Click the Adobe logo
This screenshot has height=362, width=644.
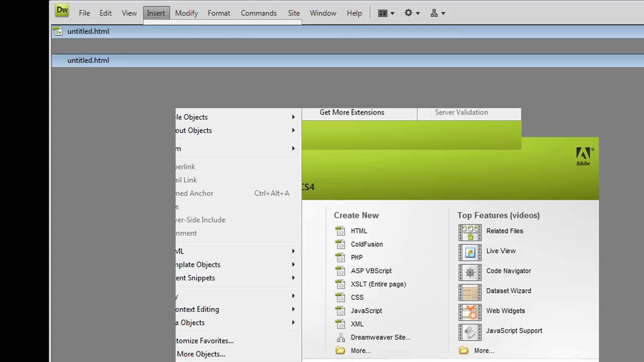(585, 156)
